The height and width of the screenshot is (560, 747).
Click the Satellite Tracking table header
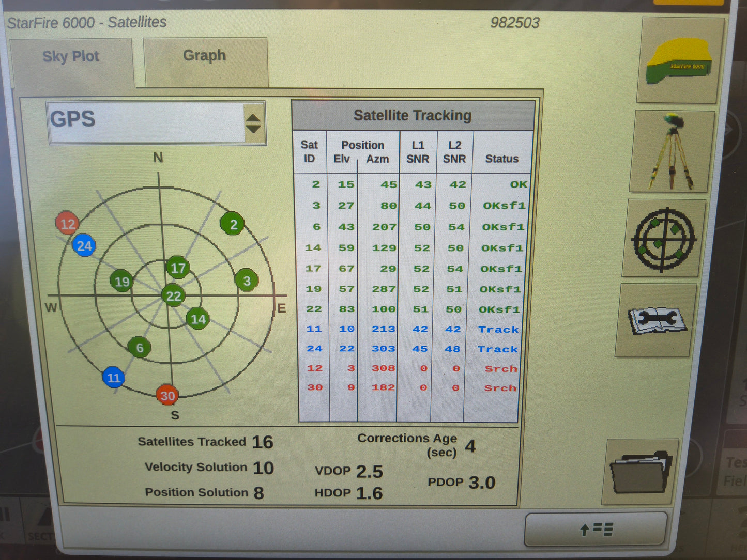(413, 115)
